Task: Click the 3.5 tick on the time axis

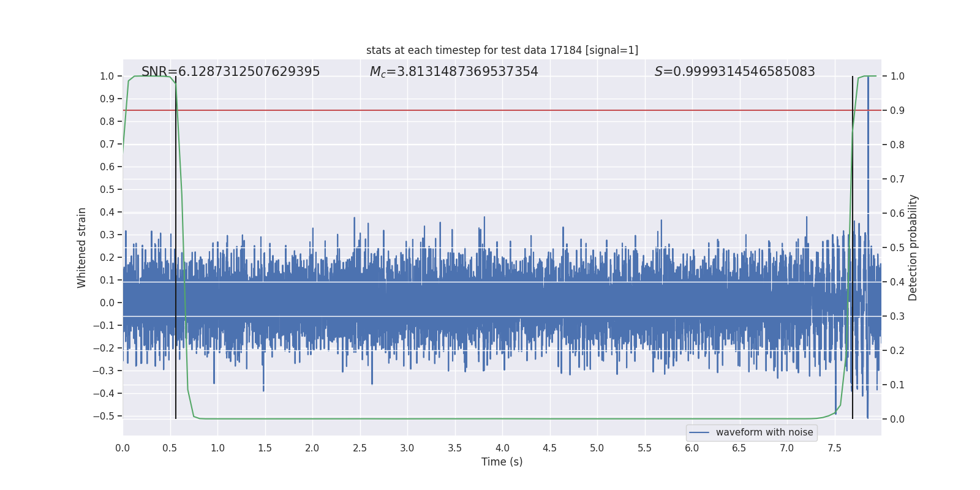Action: pyautogui.click(x=454, y=448)
